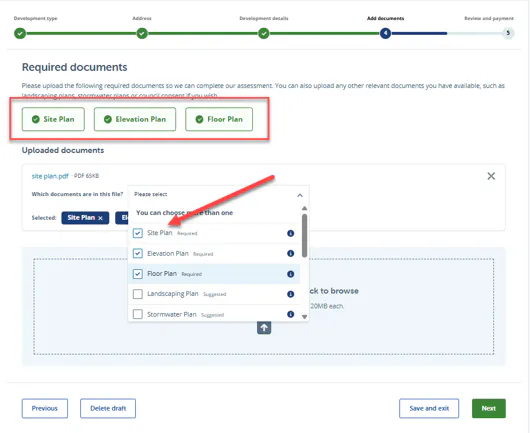Collapse the Please select dropdown
530x433 pixels.
pyautogui.click(x=299, y=195)
